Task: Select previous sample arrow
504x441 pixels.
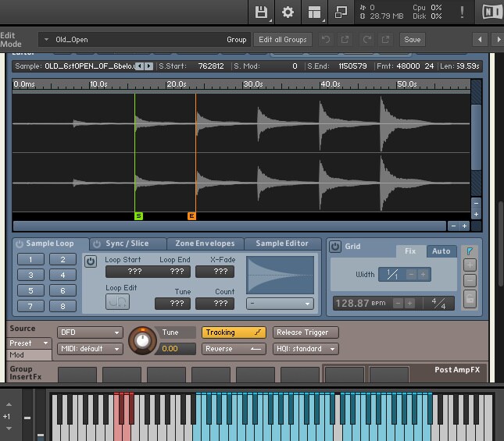Action: [140, 66]
